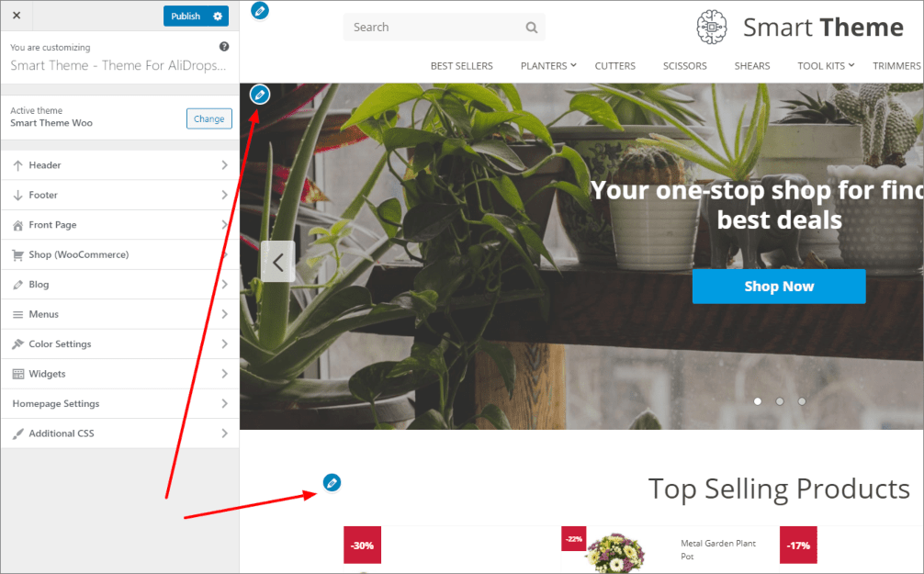Image resolution: width=924 pixels, height=574 pixels.
Task: Close the customizer with the X
Action: (17, 16)
